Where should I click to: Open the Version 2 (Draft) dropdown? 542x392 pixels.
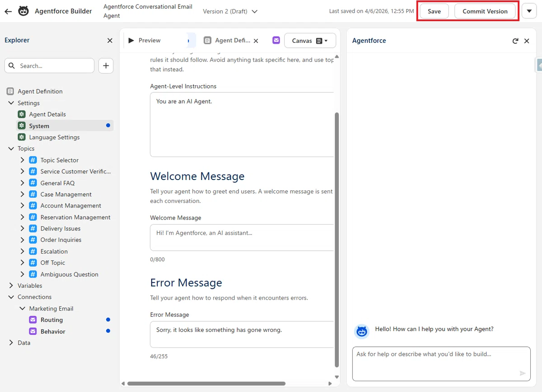pyautogui.click(x=230, y=11)
